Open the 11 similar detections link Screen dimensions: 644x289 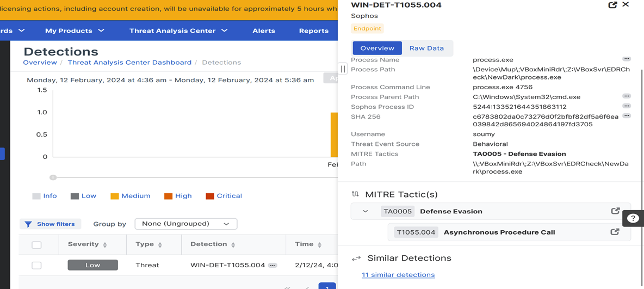pyautogui.click(x=398, y=275)
